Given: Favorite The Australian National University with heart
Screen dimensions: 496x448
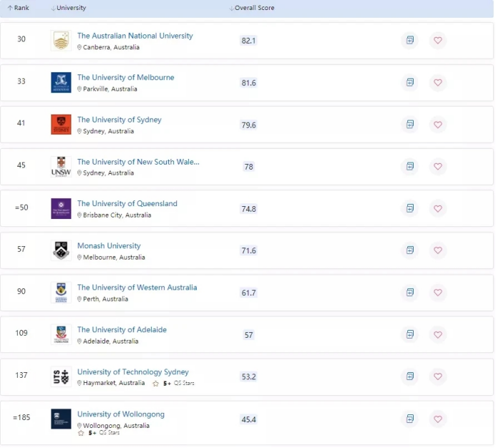Looking at the screenshot, I should (438, 40).
